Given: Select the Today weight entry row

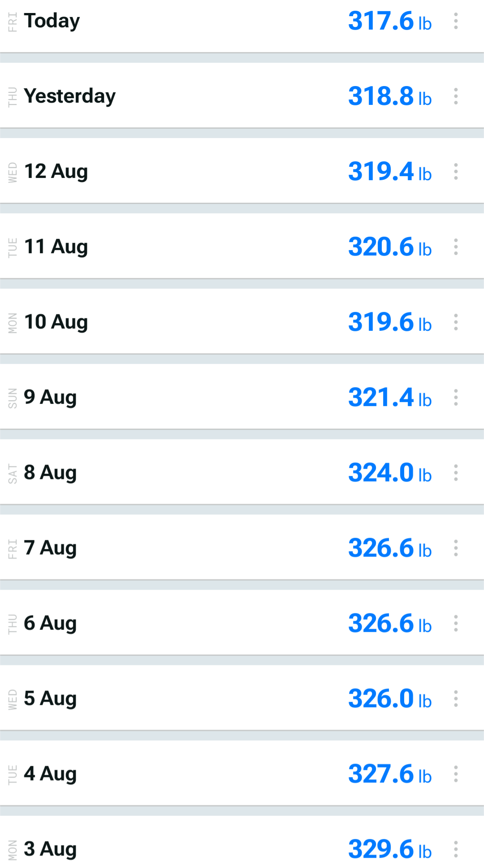Looking at the screenshot, I should (x=242, y=26).
